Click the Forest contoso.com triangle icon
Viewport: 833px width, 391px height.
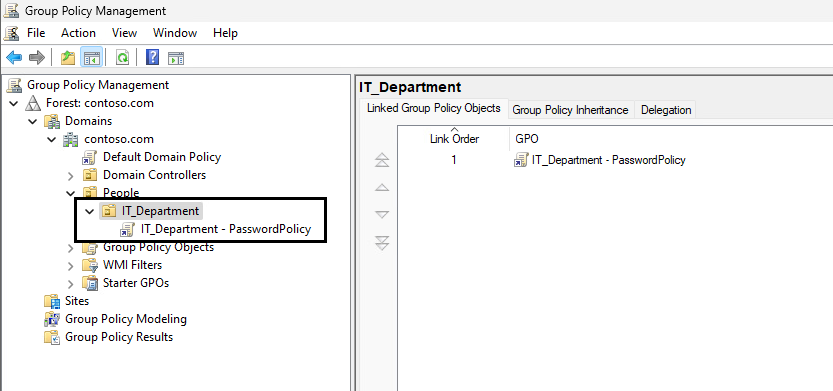click(33, 103)
